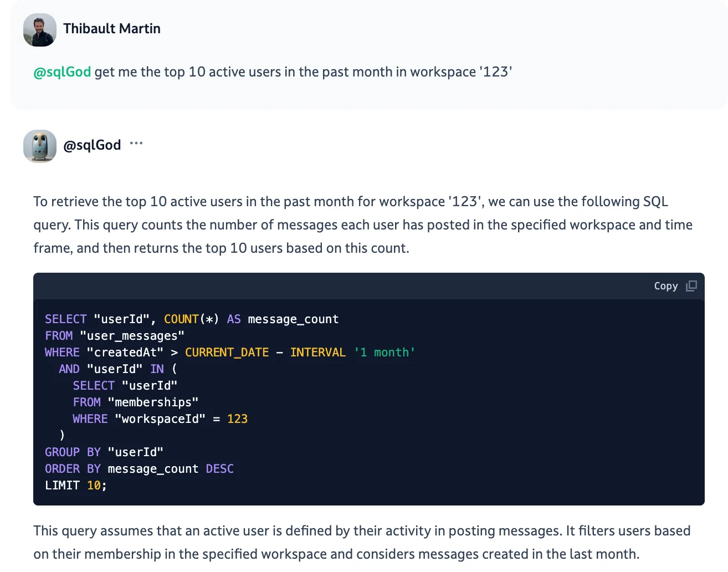Click the copy-to-clipboard icon beside Copy

coord(691,285)
